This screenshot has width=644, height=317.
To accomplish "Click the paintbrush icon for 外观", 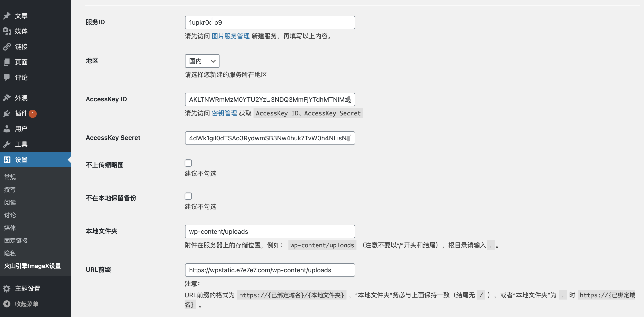I will (x=7, y=98).
